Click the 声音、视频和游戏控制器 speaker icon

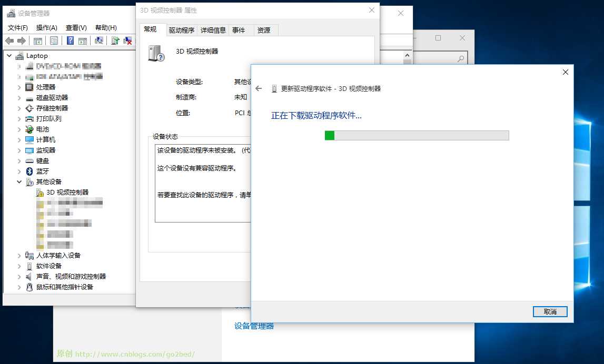[x=29, y=277]
